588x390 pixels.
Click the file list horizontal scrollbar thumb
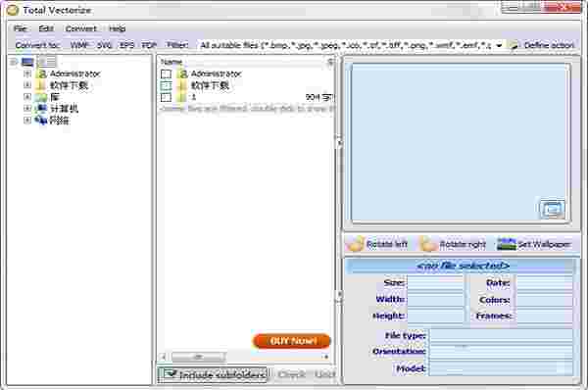199,357
